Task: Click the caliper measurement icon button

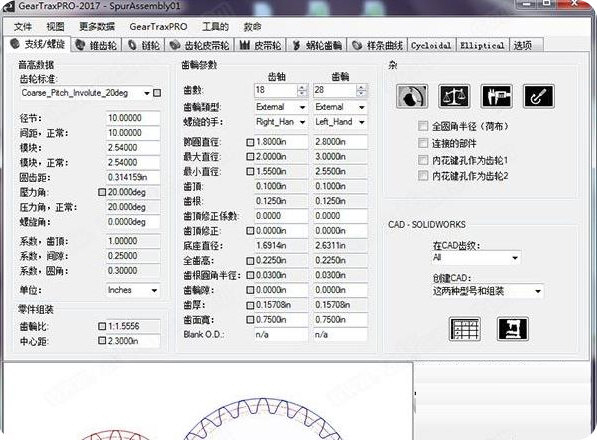Action: tap(496, 96)
